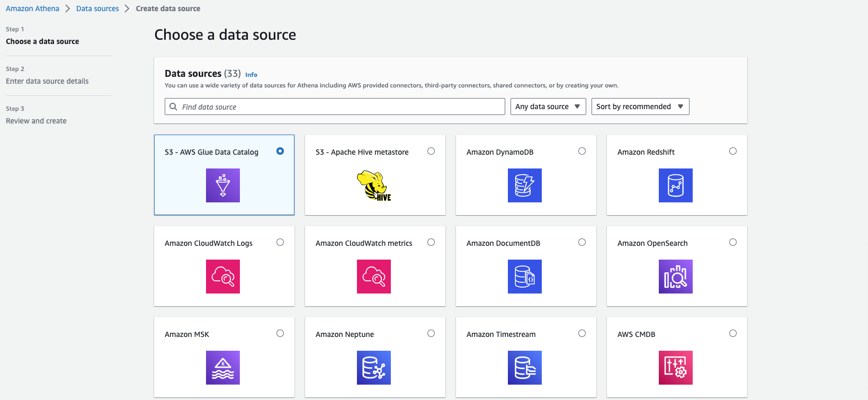Click the Amazon MSK icon

222,368
